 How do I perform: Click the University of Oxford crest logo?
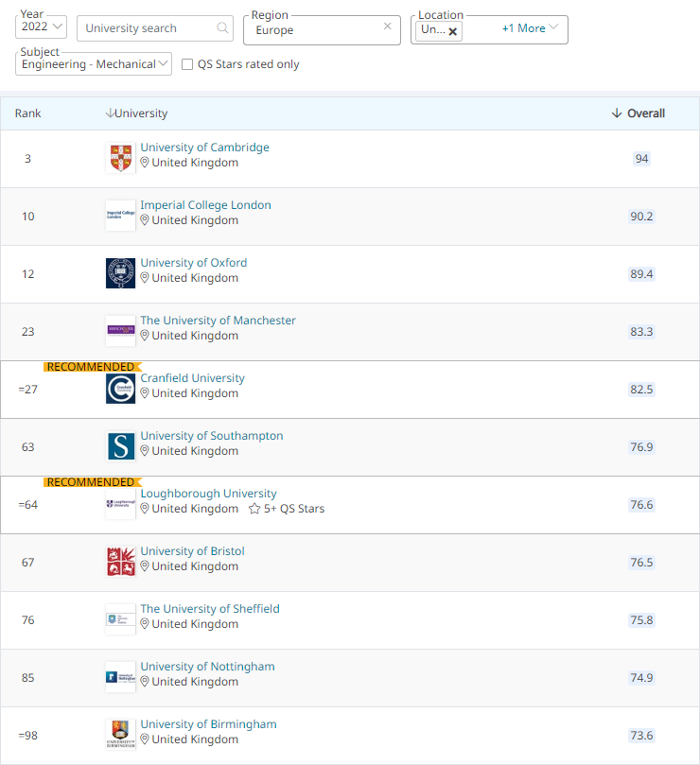120,273
